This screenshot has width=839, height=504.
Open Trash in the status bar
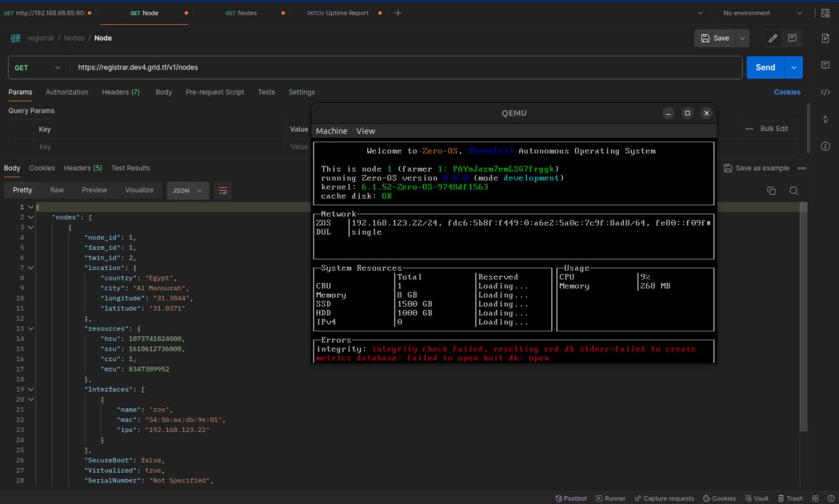790,498
